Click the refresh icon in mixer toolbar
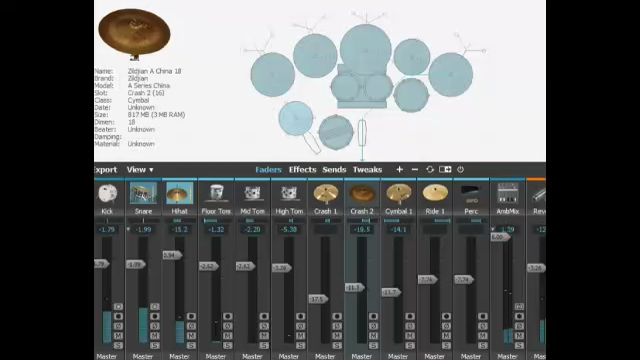Image resolution: width=640 pixels, height=360 pixels. click(430, 169)
